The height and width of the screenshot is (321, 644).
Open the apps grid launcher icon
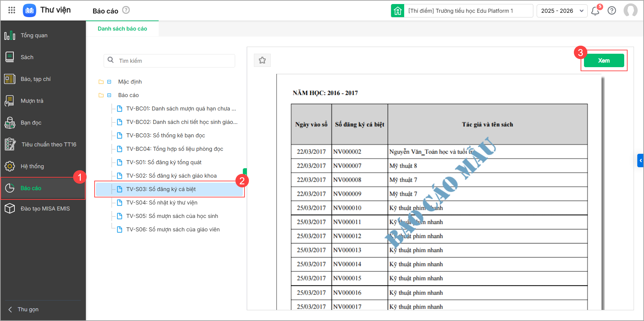[x=12, y=10]
